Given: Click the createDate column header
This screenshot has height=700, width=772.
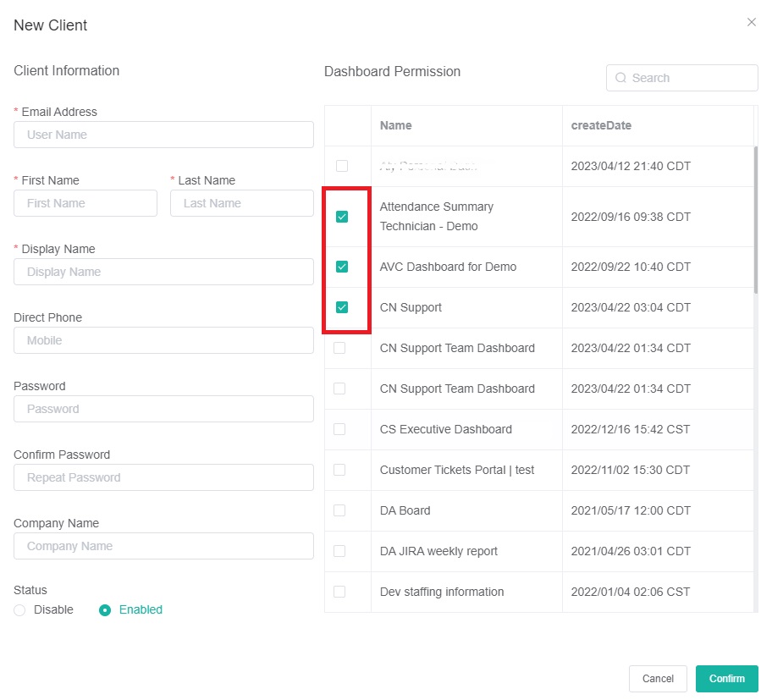Looking at the screenshot, I should click(601, 125).
